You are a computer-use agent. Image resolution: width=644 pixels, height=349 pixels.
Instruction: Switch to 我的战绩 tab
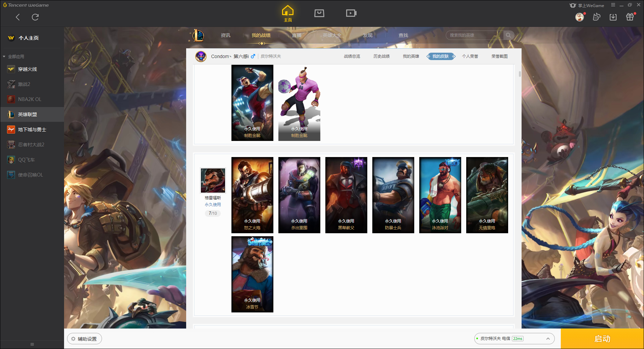tap(261, 35)
